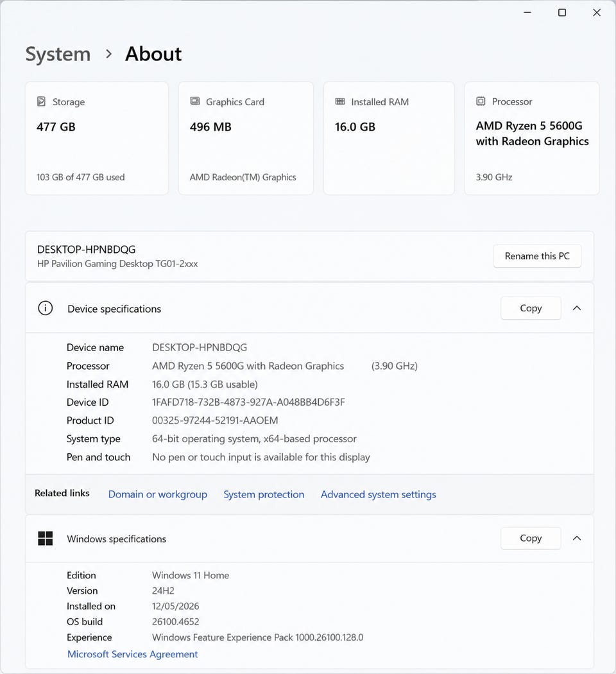Click the PC name header DESKTOP-HPNBDQG
Screen dimensions: 616x674
(87, 250)
